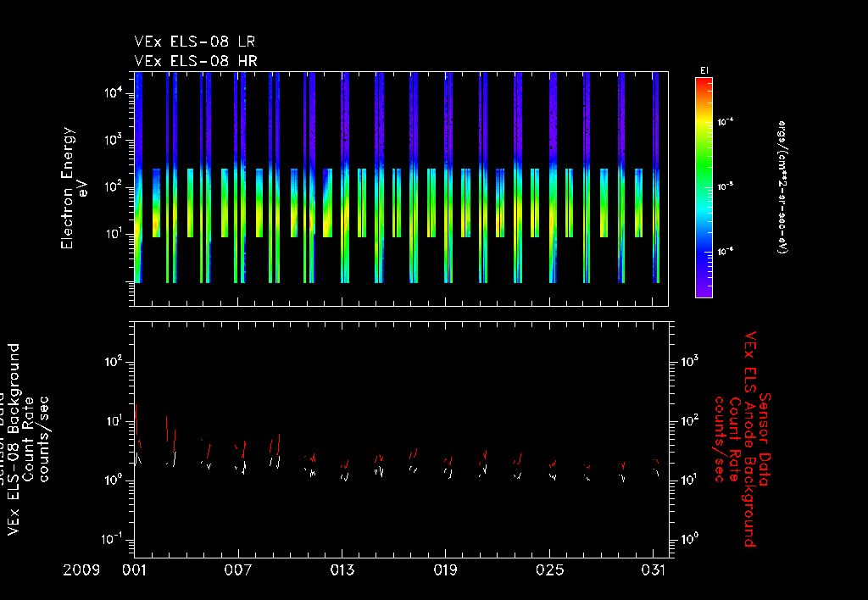This screenshot has height=600, width=868.
Task: Click the red 'Sensor Data' axis label
Action: click(765, 439)
